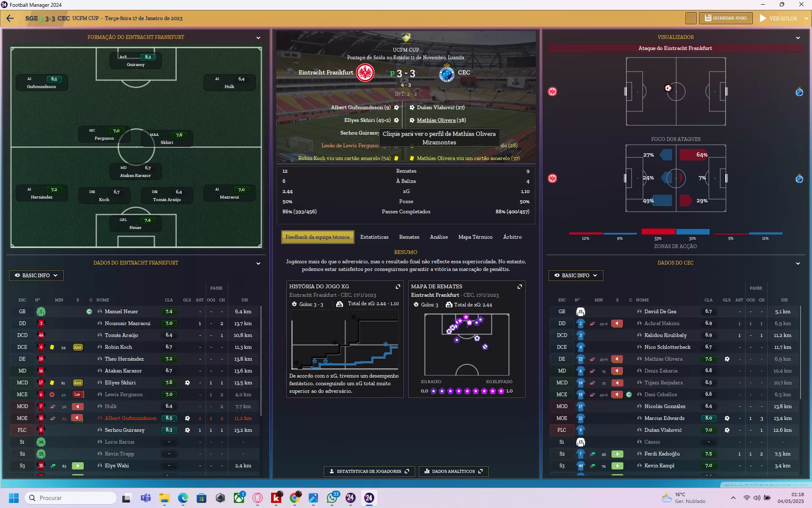Expand Formação do Eintracht Frankfurt panel chevron

(258, 38)
